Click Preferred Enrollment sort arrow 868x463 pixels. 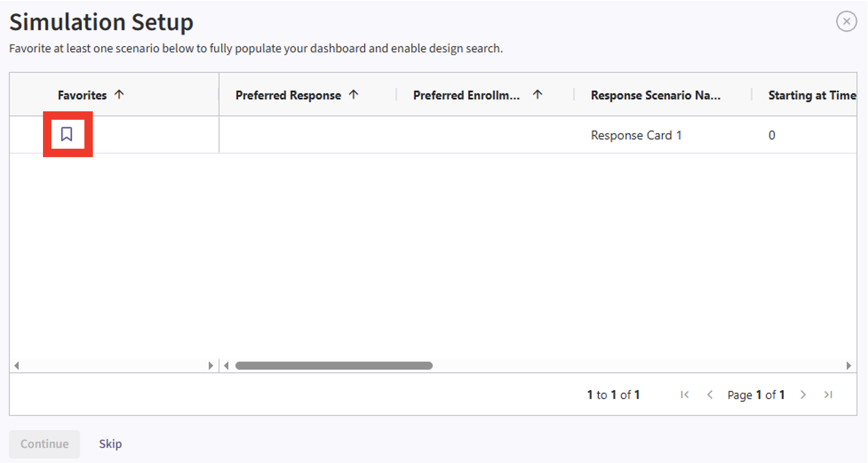(537, 95)
